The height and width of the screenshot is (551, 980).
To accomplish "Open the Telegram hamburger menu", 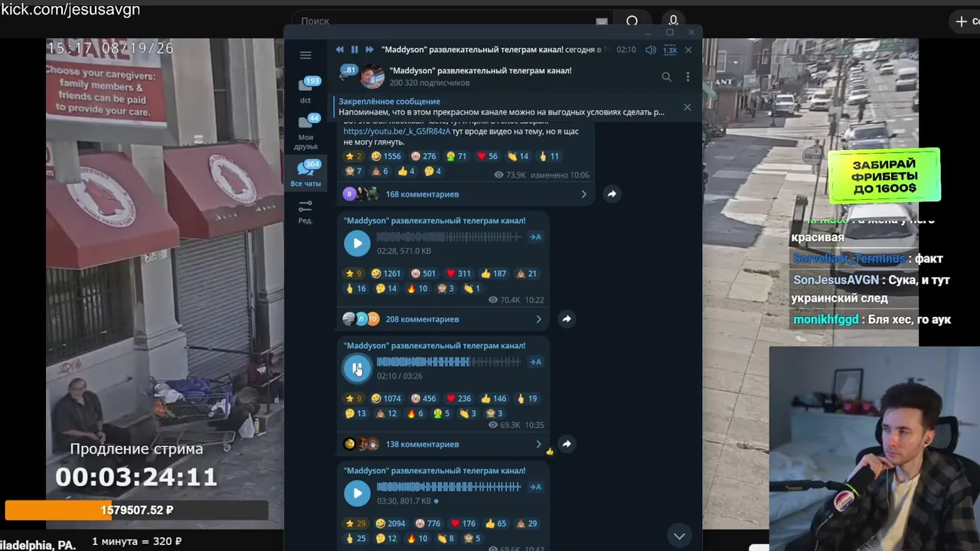I will (x=305, y=55).
